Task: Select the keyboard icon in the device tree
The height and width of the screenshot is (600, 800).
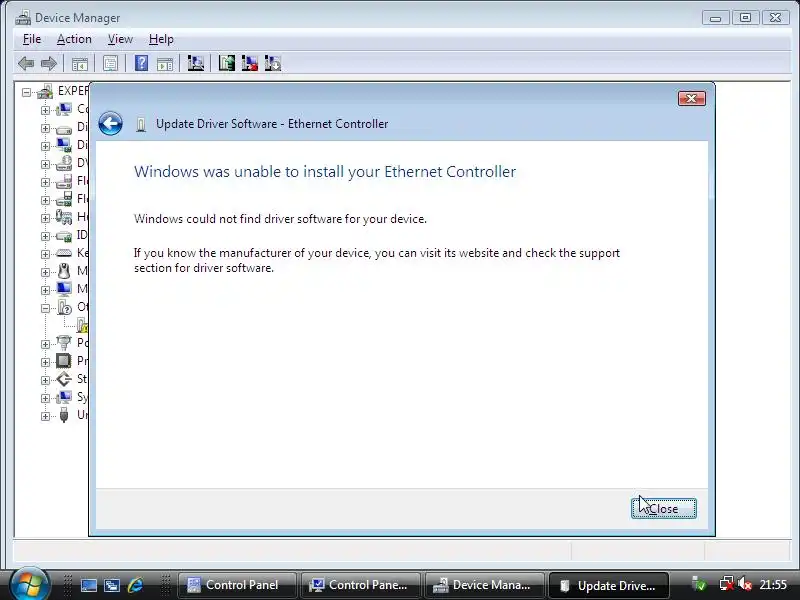Action: (64, 253)
